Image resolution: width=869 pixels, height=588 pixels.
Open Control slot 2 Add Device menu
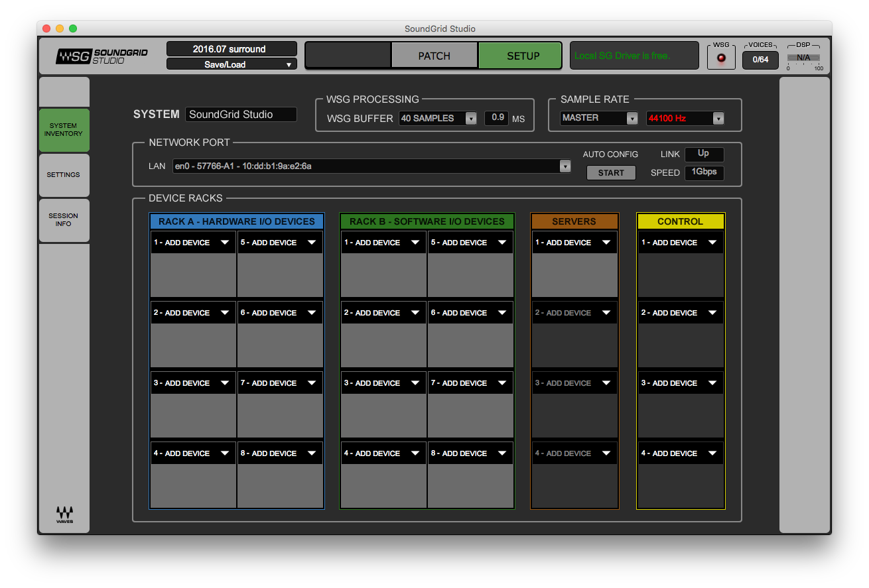(681, 313)
